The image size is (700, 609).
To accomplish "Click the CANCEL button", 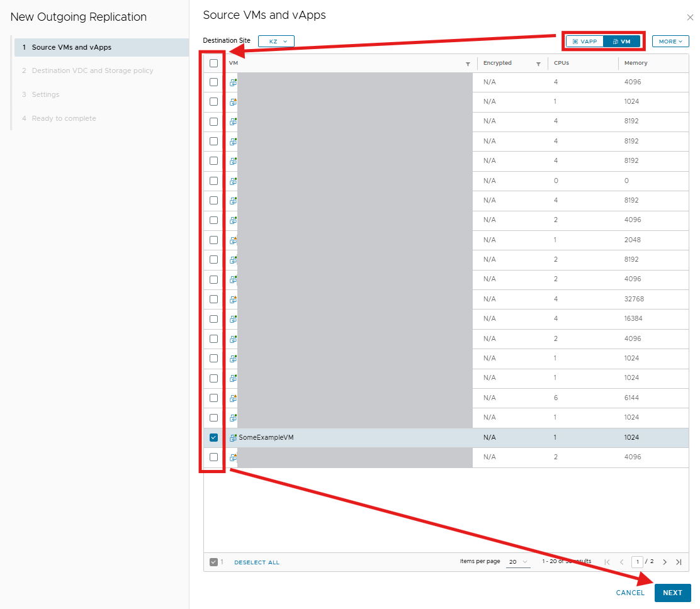I will click(x=630, y=593).
